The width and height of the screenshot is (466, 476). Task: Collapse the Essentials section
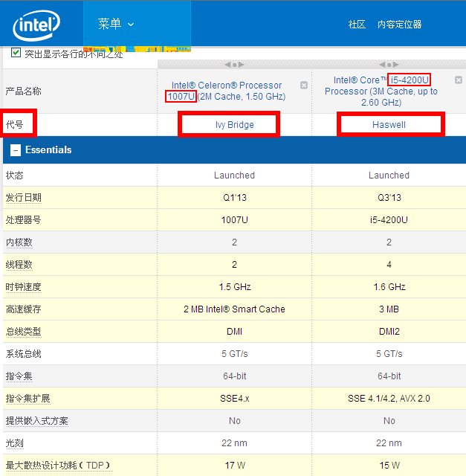point(16,150)
